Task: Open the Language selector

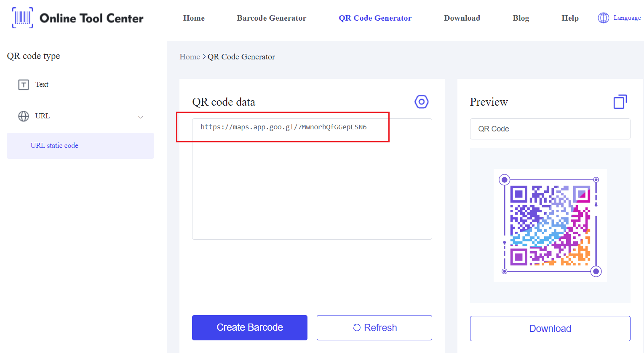Action: (627, 18)
